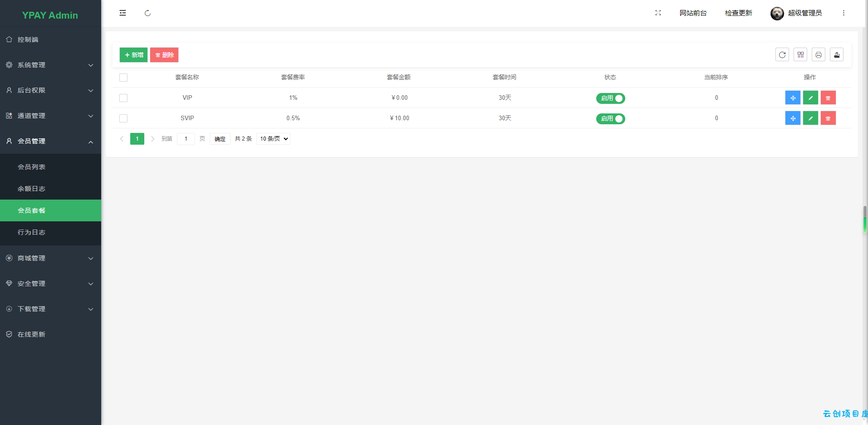Viewport: 868px width, 425px height.
Task: Open 会员列表 submenu item
Action: pos(50,167)
